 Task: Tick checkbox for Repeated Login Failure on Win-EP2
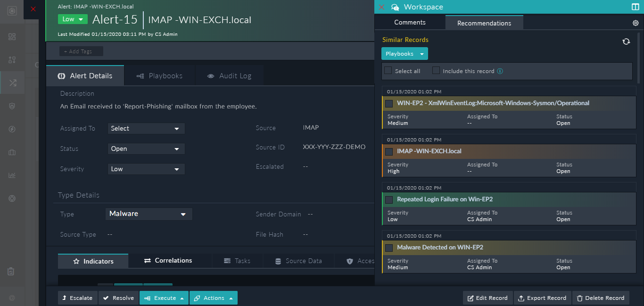pyautogui.click(x=389, y=199)
